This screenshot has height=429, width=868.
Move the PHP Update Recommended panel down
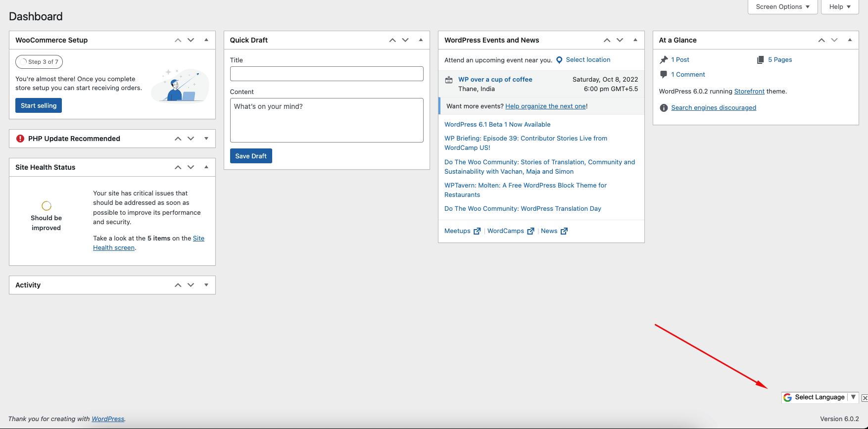pyautogui.click(x=191, y=139)
